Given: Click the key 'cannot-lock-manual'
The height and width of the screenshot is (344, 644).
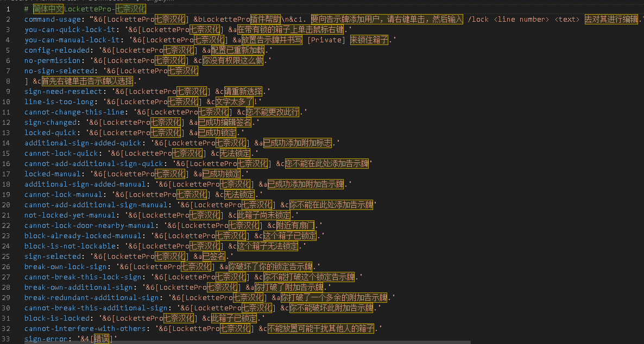Looking at the screenshot, I should [63, 194].
